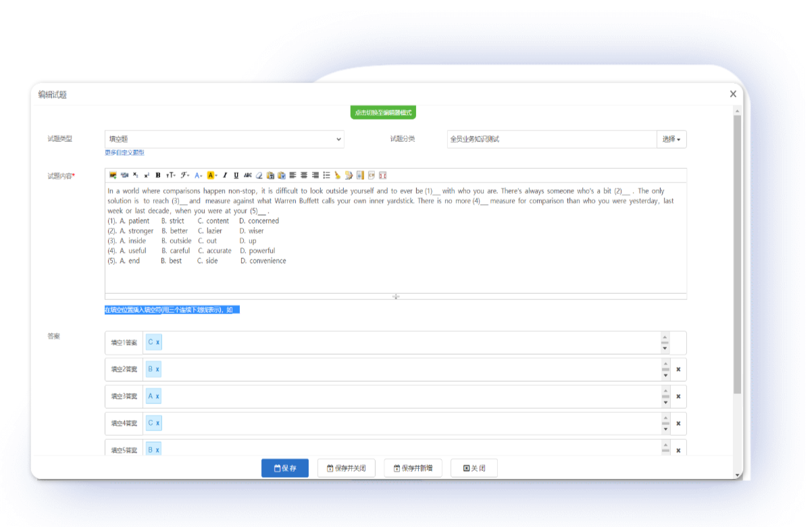Click the 更多自定义题型 link
This screenshot has width=812, height=527.
[x=124, y=153]
